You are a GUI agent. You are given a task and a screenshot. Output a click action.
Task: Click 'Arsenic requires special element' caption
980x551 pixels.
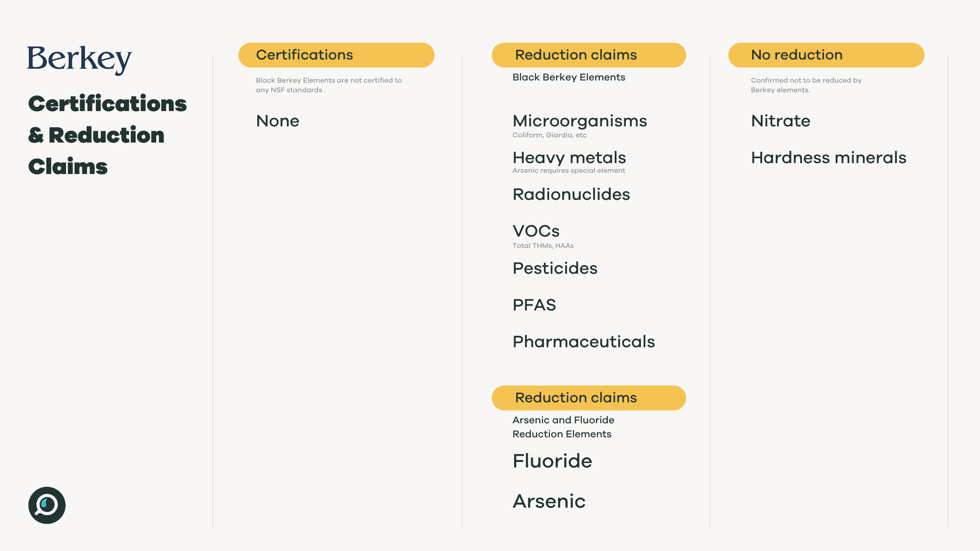(x=569, y=170)
